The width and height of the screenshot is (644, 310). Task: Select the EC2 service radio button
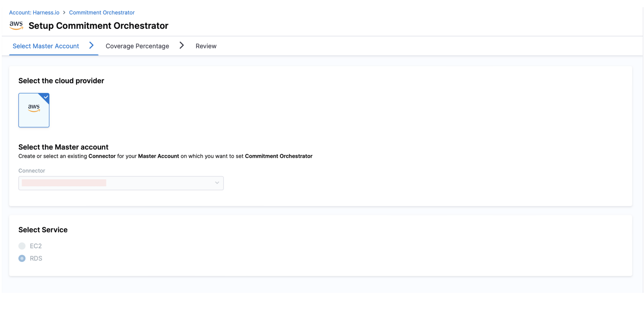(22, 246)
